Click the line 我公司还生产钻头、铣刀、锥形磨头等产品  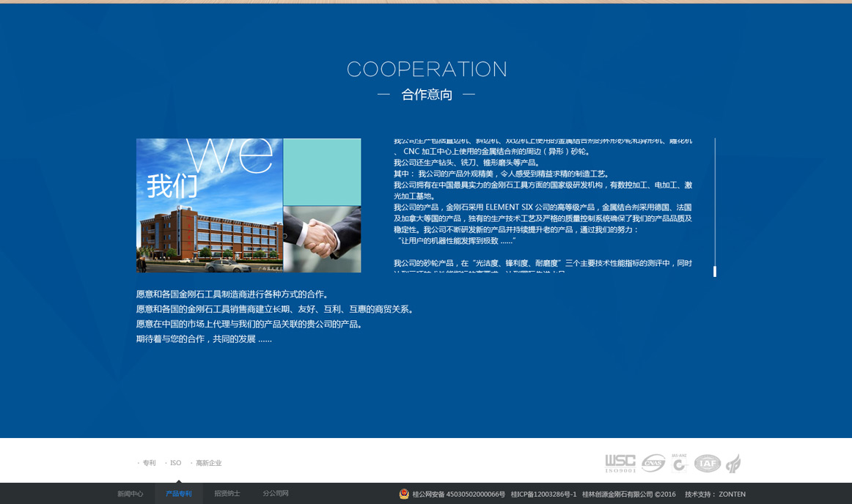(x=467, y=163)
